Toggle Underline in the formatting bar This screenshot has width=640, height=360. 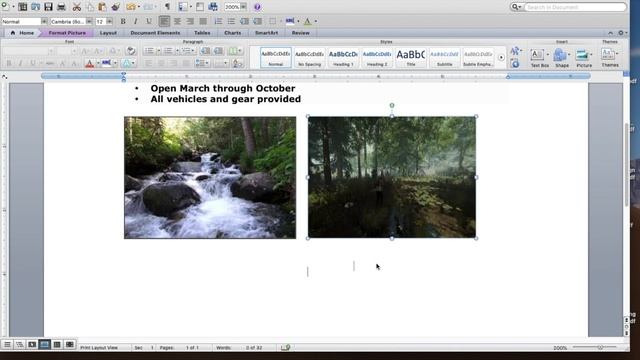click(149, 21)
